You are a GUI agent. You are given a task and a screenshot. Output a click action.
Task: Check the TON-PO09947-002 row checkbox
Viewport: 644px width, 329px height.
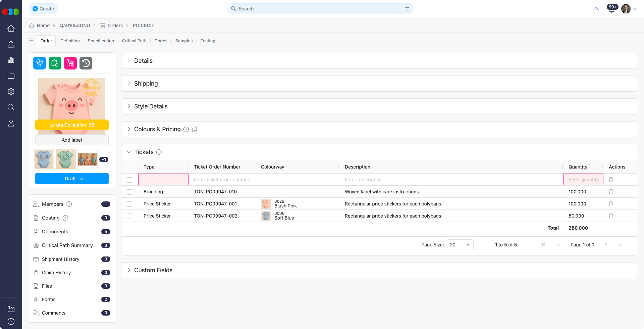click(x=129, y=216)
